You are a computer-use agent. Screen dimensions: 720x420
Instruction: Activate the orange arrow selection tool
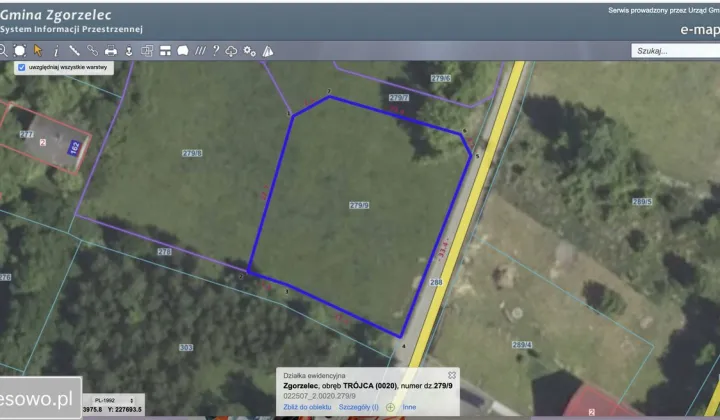pyautogui.click(x=38, y=50)
